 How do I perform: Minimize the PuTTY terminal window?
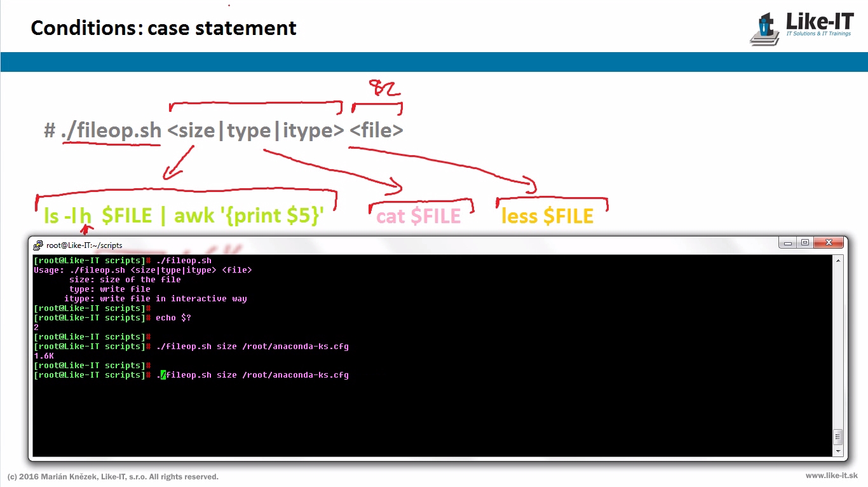pyautogui.click(x=789, y=243)
